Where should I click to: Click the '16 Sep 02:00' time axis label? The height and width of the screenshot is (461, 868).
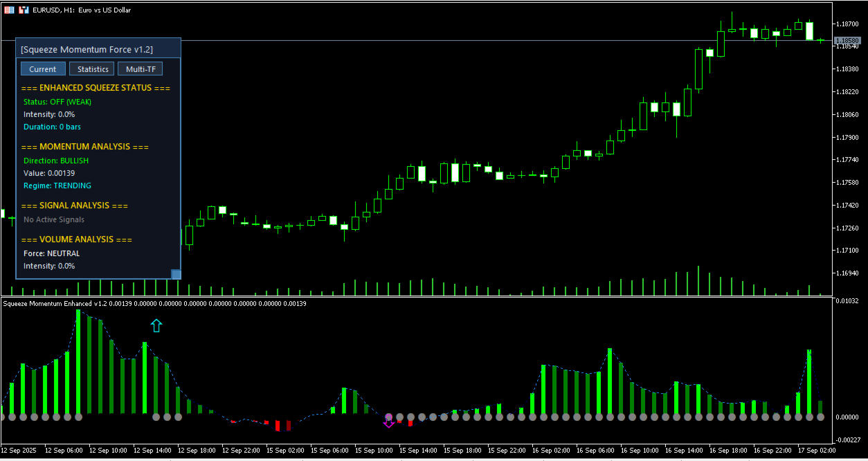coord(552,450)
